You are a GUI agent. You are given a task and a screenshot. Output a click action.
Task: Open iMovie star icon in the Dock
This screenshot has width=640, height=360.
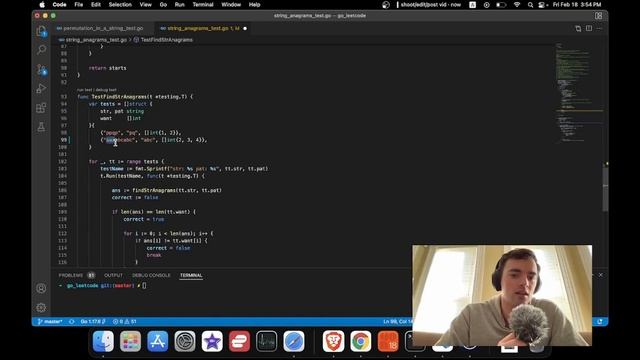pos(212,341)
